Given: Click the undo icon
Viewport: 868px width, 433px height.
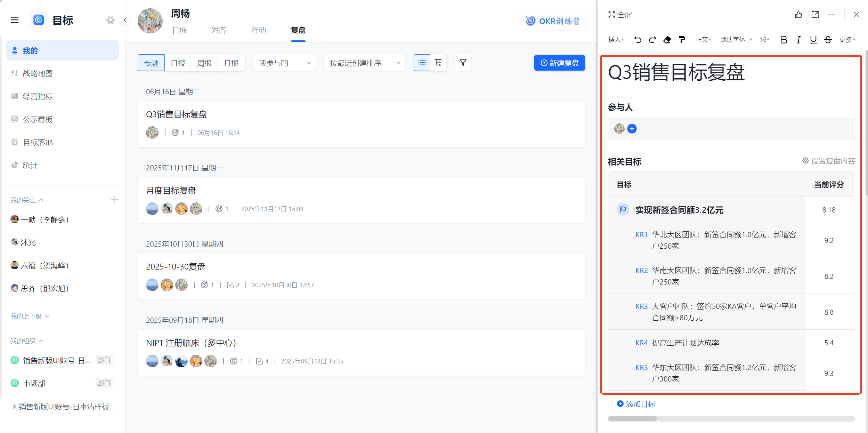Looking at the screenshot, I should [638, 40].
